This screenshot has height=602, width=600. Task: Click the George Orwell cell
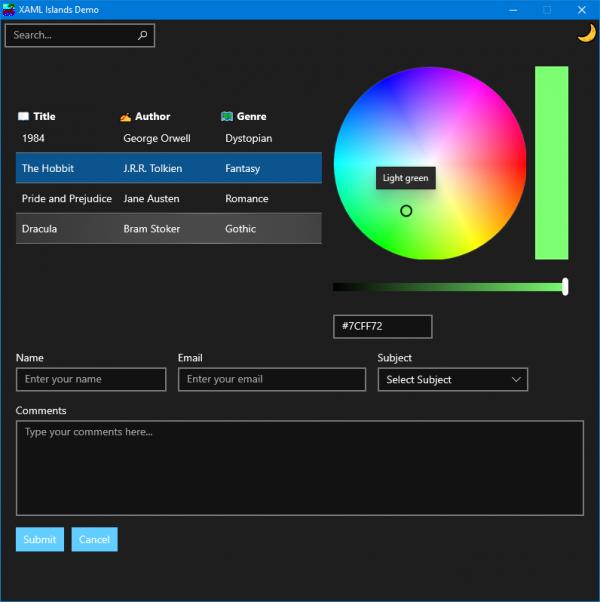coord(157,138)
